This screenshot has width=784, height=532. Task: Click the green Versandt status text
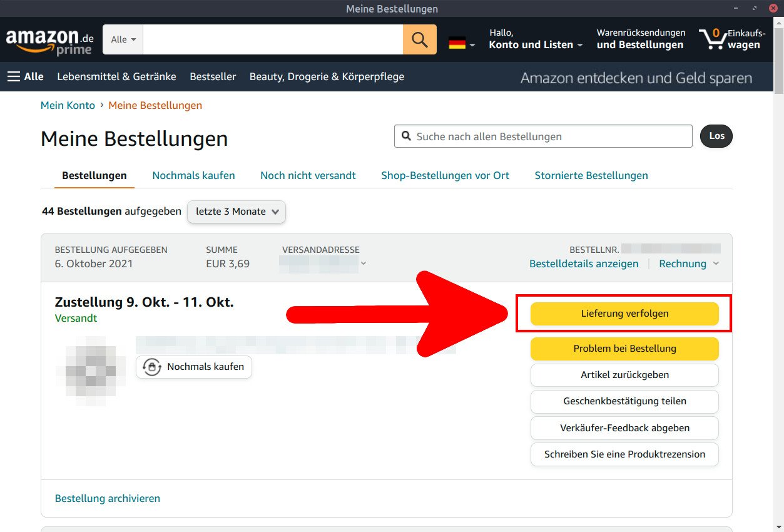76,318
